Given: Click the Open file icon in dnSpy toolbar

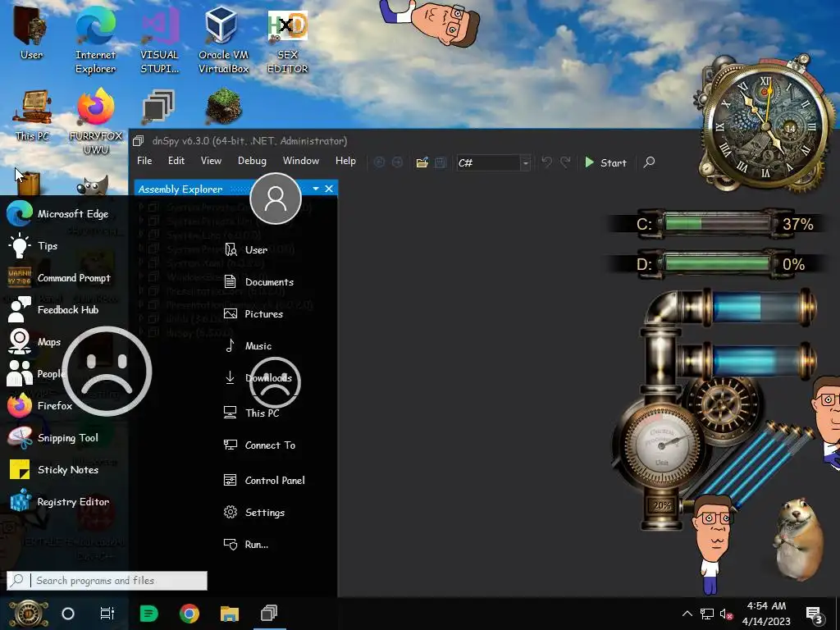Looking at the screenshot, I should pyautogui.click(x=422, y=162).
